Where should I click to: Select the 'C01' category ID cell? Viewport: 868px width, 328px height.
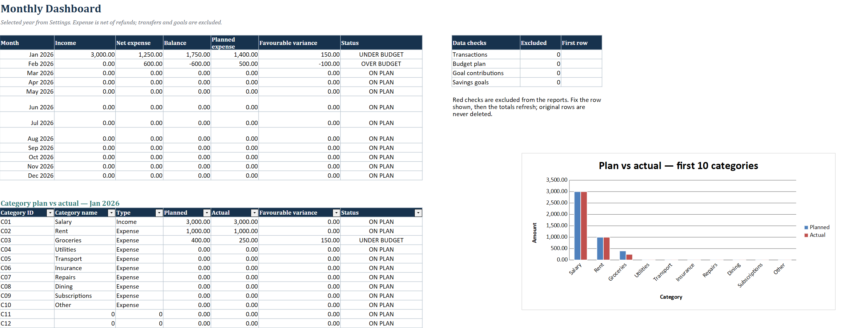[27, 221]
